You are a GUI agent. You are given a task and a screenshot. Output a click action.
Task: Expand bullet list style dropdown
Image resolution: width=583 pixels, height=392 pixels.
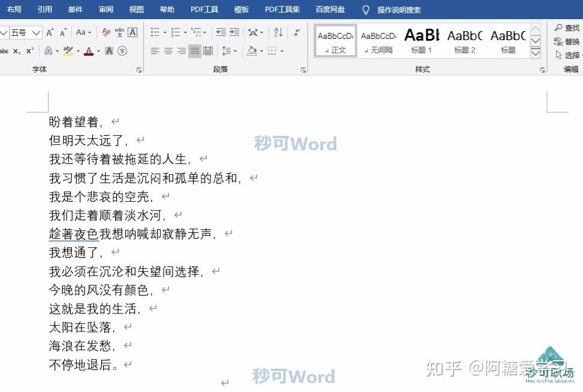click(x=165, y=33)
